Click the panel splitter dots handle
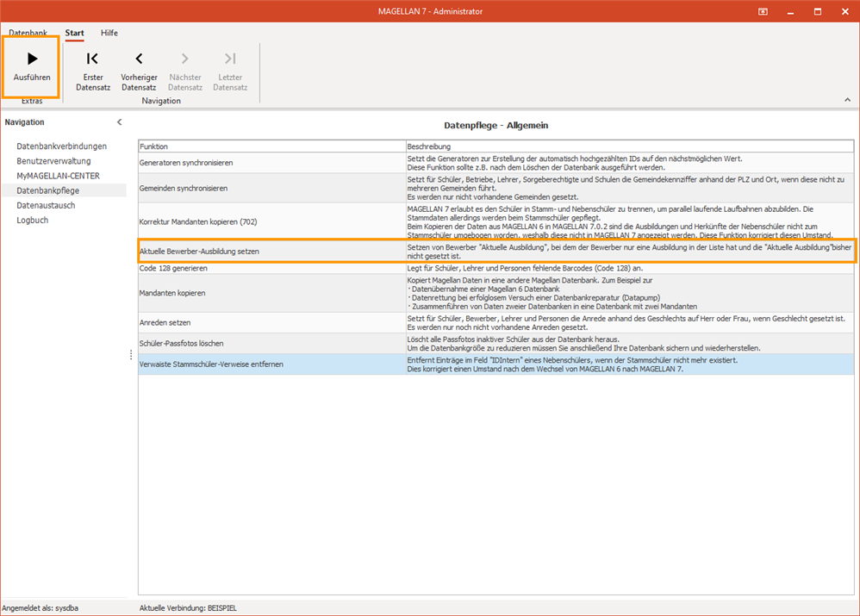 click(131, 355)
